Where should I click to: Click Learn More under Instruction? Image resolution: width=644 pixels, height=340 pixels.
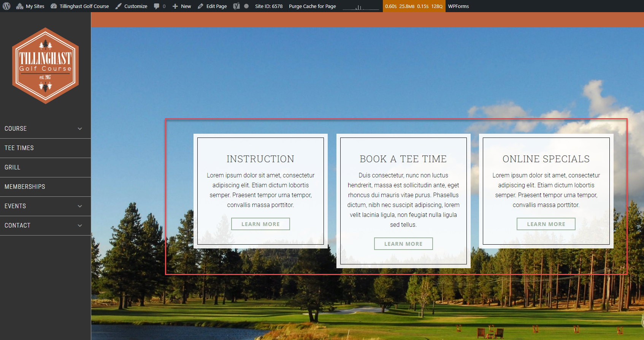260,224
